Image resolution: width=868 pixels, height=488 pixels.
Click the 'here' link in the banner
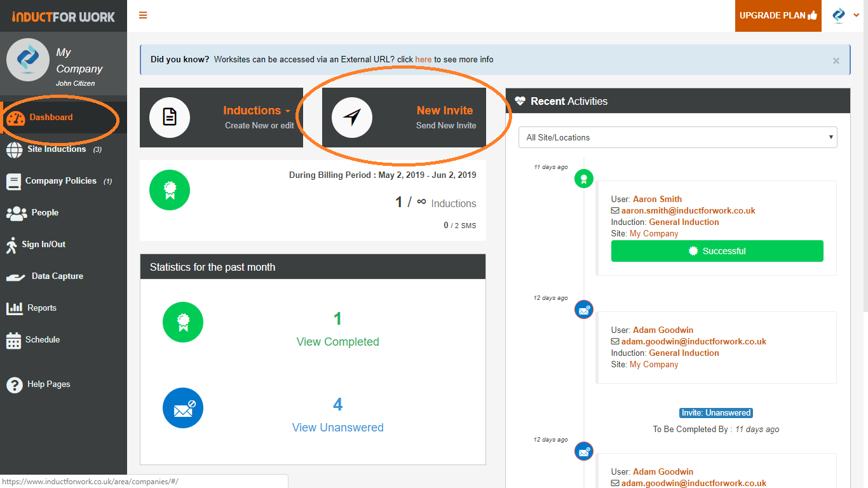[423, 59]
